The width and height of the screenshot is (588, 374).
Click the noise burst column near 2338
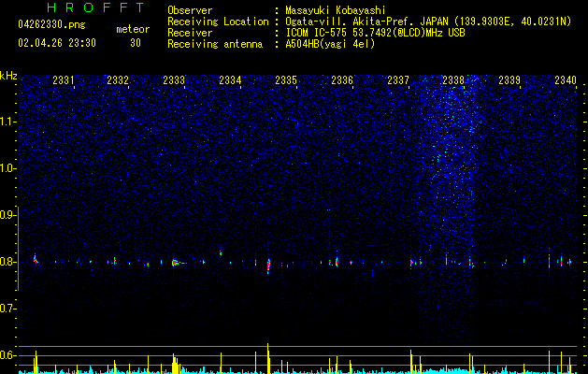coord(452,207)
